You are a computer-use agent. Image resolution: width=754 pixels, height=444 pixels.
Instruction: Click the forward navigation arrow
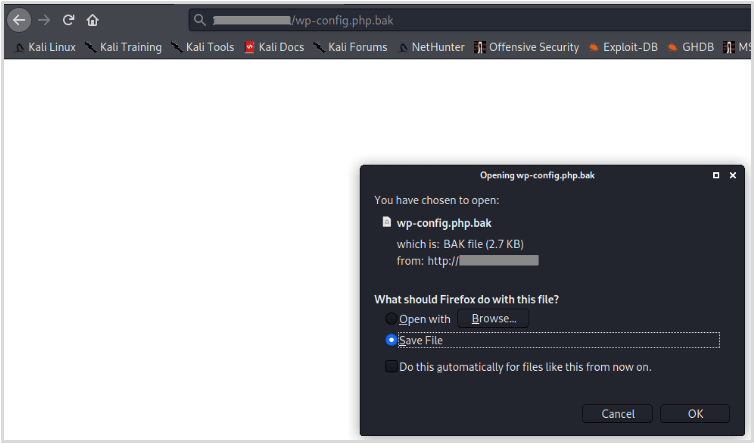(44, 20)
